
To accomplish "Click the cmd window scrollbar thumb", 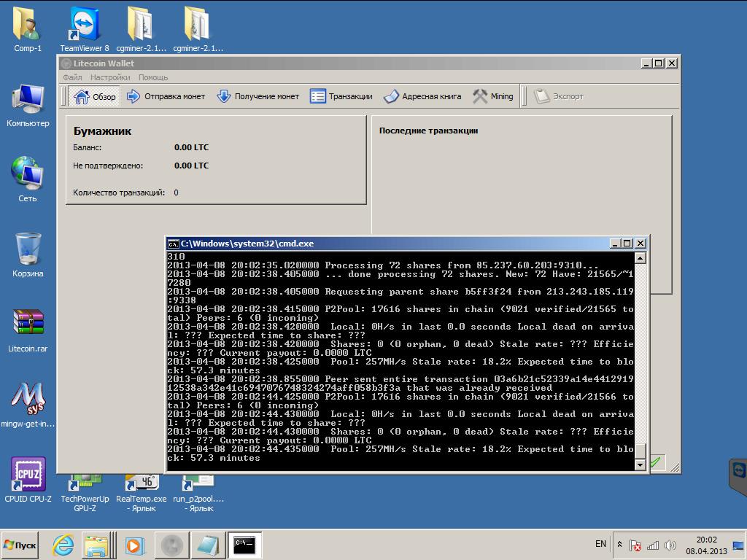I will tap(640, 451).
